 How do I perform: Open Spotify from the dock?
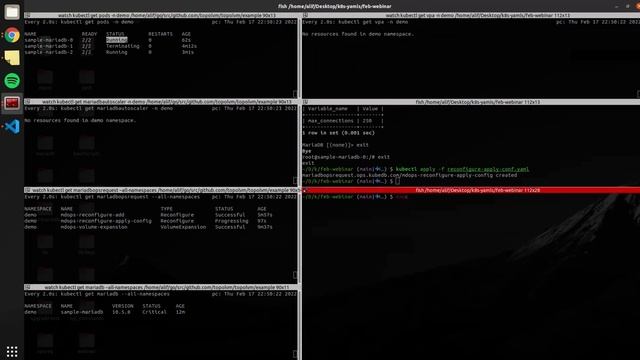11,81
